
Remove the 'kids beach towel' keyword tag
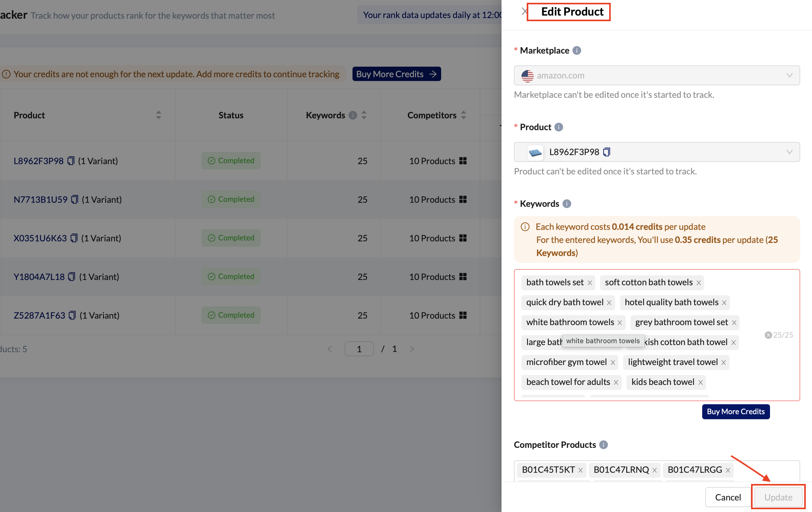(700, 382)
